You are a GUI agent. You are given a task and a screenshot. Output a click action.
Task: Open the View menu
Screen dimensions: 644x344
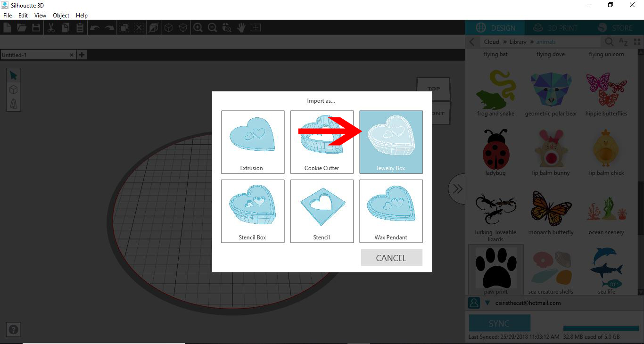pos(40,16)
